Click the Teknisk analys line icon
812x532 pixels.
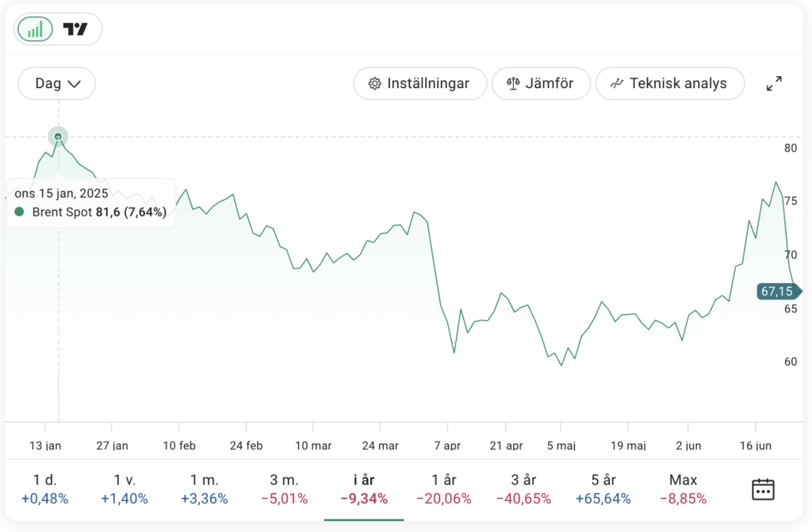point(616,83)
